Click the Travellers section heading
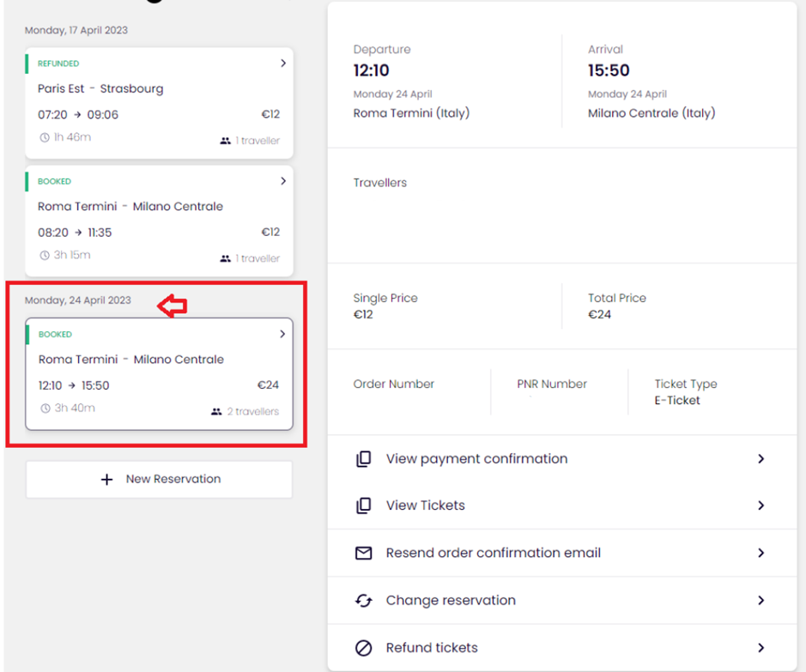 point(380,183)
